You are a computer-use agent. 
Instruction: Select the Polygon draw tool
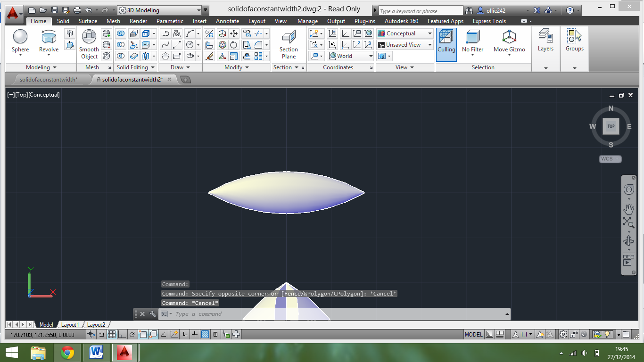coord(165,56)
